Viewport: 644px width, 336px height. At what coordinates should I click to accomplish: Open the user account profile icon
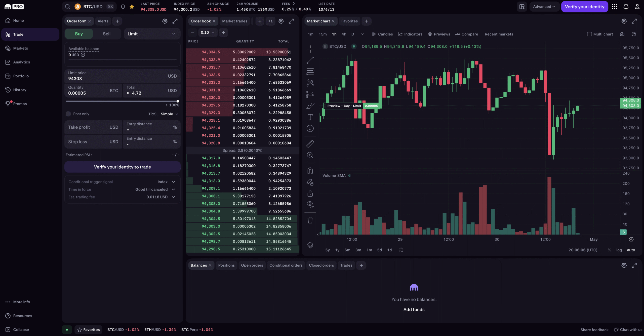tap(637, 7)
